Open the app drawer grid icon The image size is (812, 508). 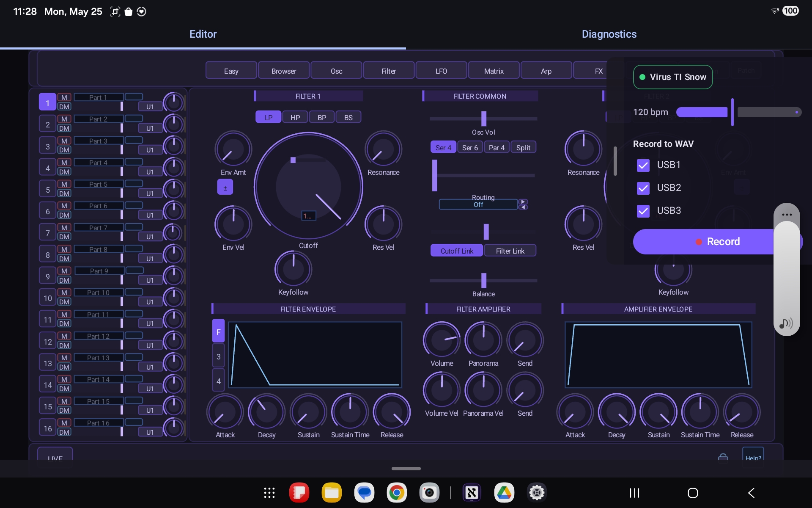269,493
